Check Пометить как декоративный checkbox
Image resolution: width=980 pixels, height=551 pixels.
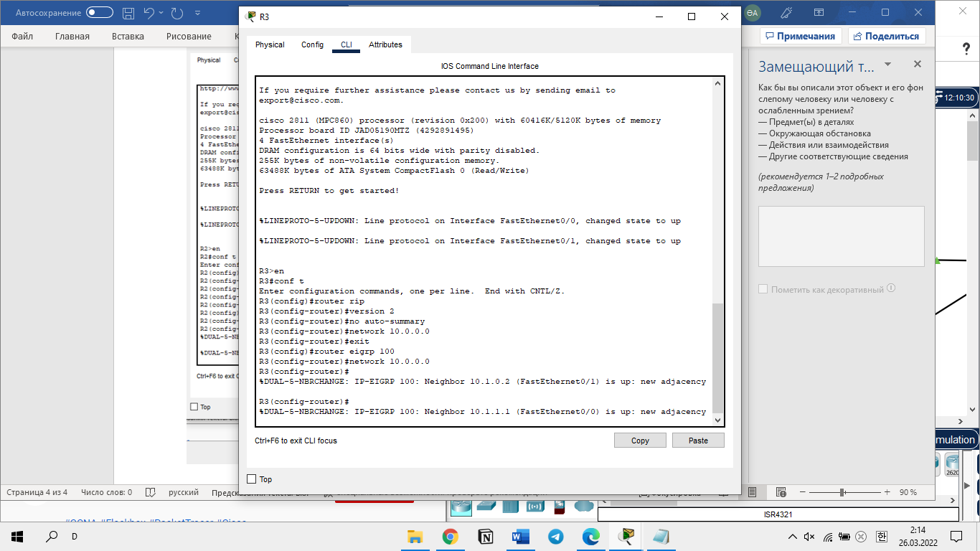[x=763, y=289]
